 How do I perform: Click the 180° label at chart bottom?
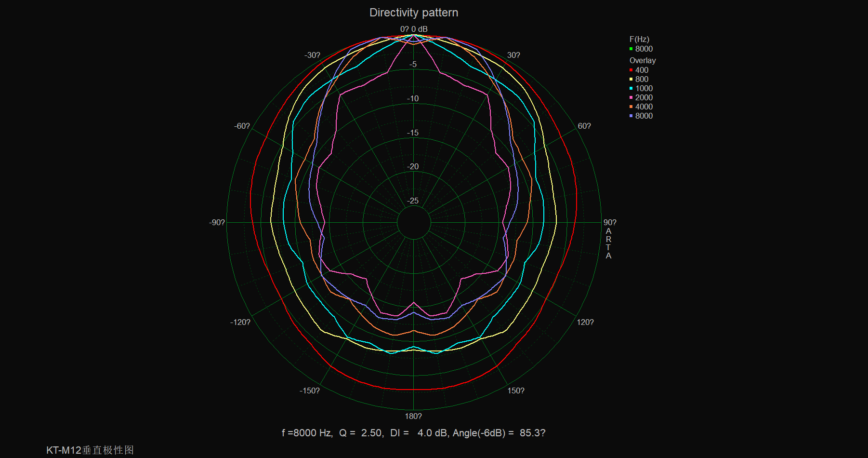pyautogui.click(x=413, y=416)
